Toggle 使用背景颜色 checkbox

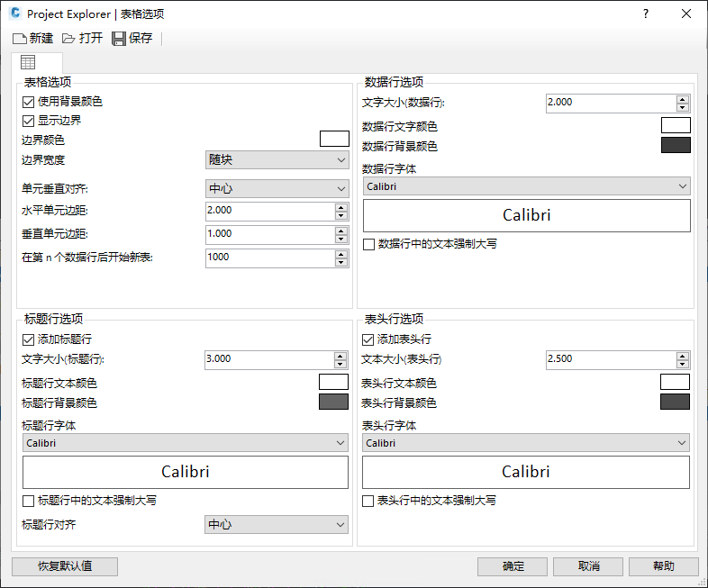(x=28, y=102)
